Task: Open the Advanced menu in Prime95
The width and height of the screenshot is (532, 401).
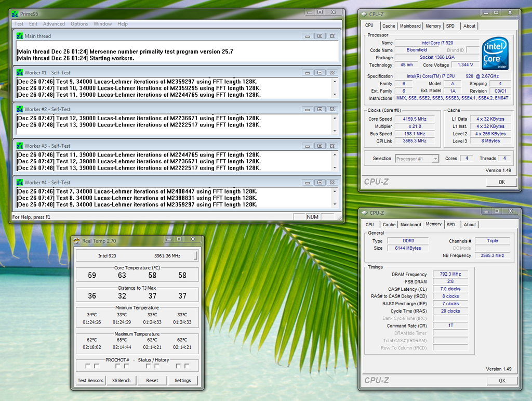Action: pos(54,24)
